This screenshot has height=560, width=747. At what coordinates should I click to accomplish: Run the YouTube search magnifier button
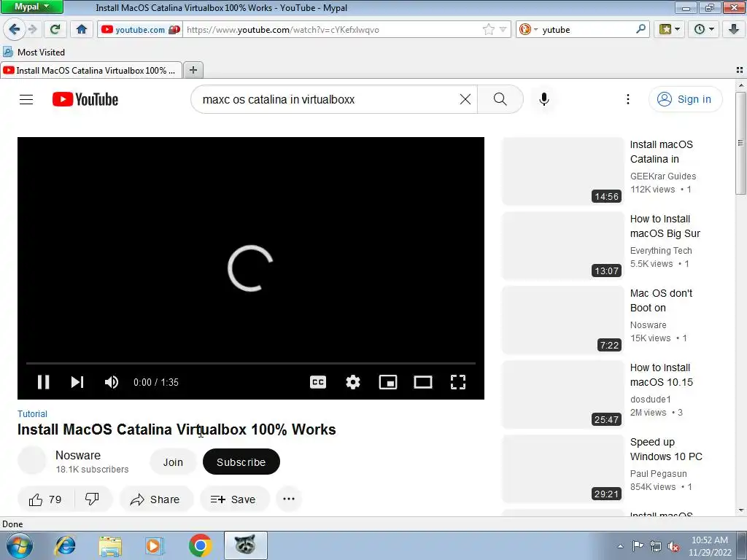500,99
